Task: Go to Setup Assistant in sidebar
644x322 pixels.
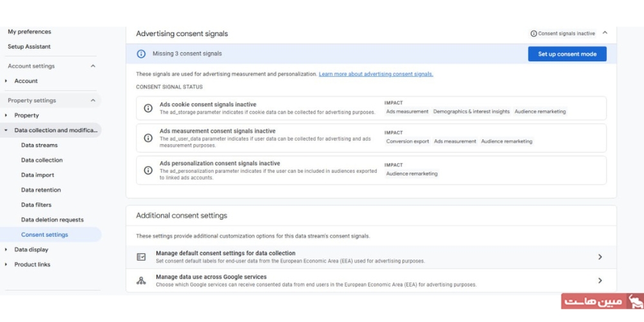Action: (x=29, y=47)
